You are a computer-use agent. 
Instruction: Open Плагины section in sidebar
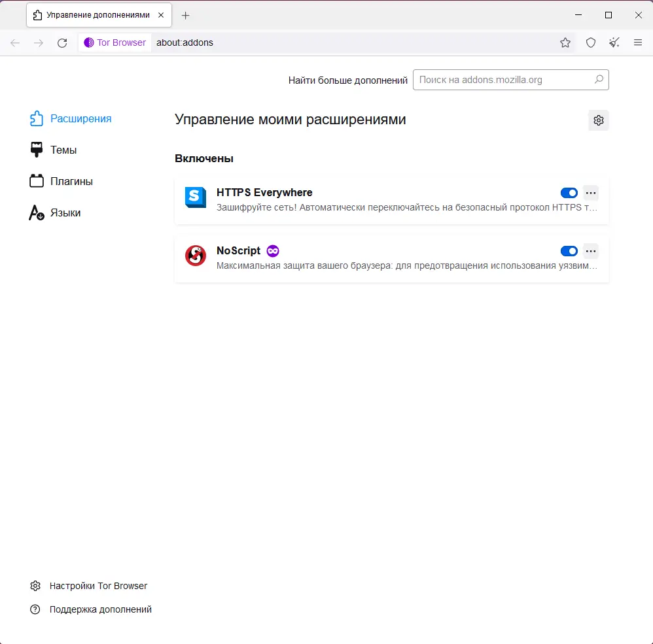point(62,181)
